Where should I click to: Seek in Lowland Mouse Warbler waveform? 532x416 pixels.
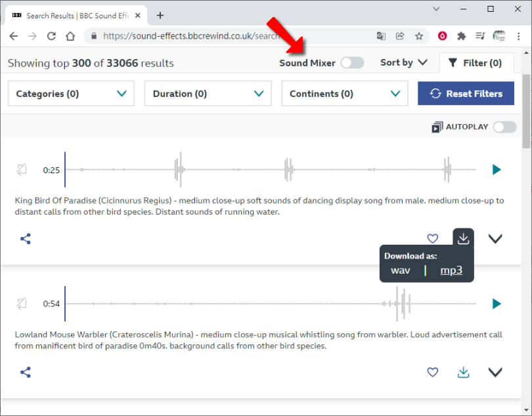(271, 303)
